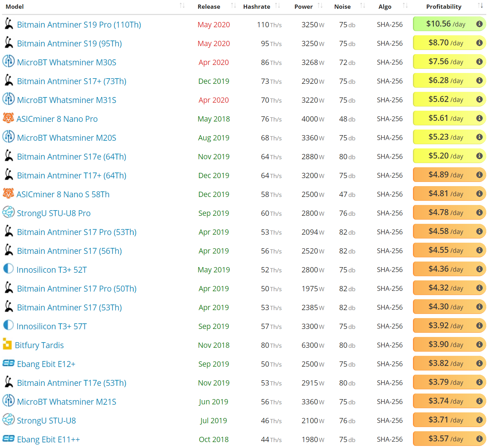Open info icon on $8.70 /day profitability
The image size is (488, 448).
(480, 43)
